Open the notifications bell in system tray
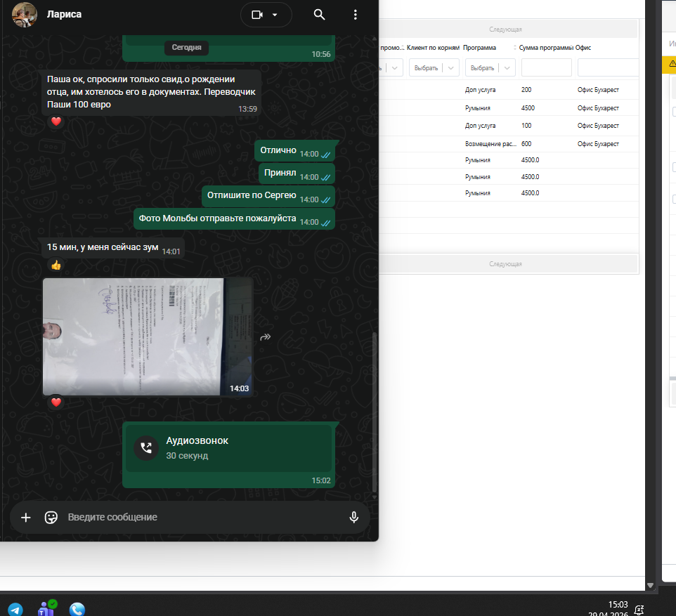676x616 pixels. click(x=639, y=610)
